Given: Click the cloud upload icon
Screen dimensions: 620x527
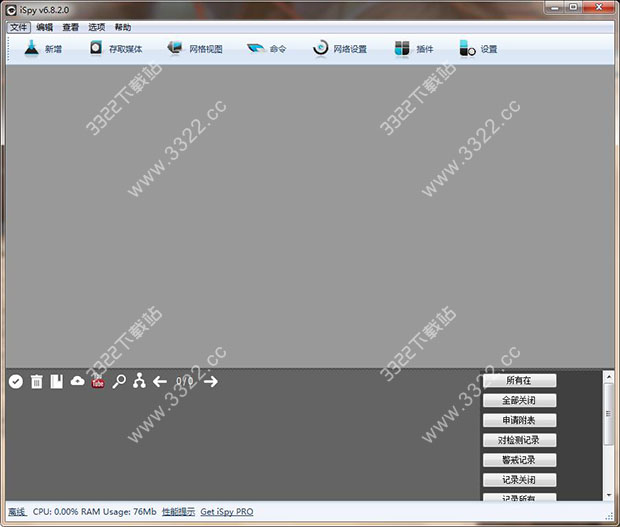Looking at the screenshot, I should pos(78,381).
